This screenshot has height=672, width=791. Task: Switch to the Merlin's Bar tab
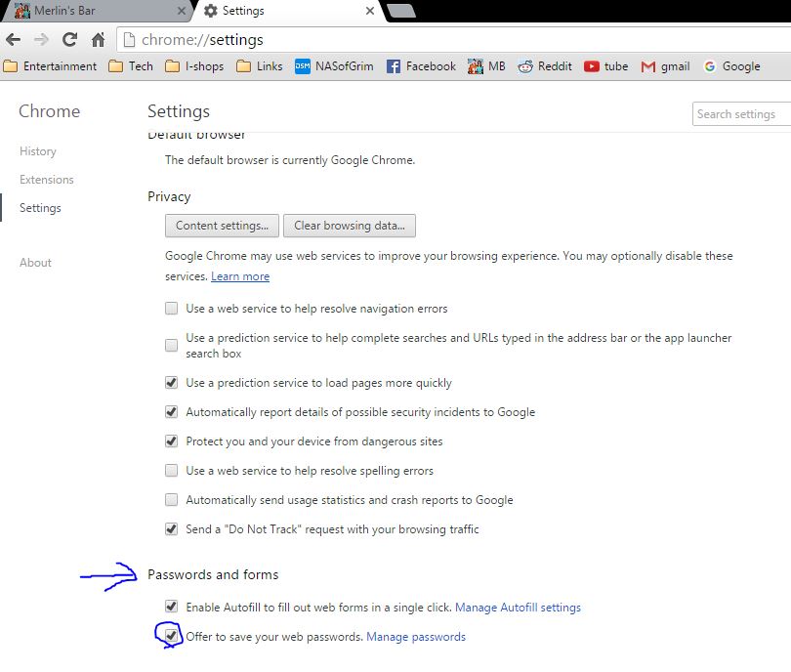click(96, 11)
